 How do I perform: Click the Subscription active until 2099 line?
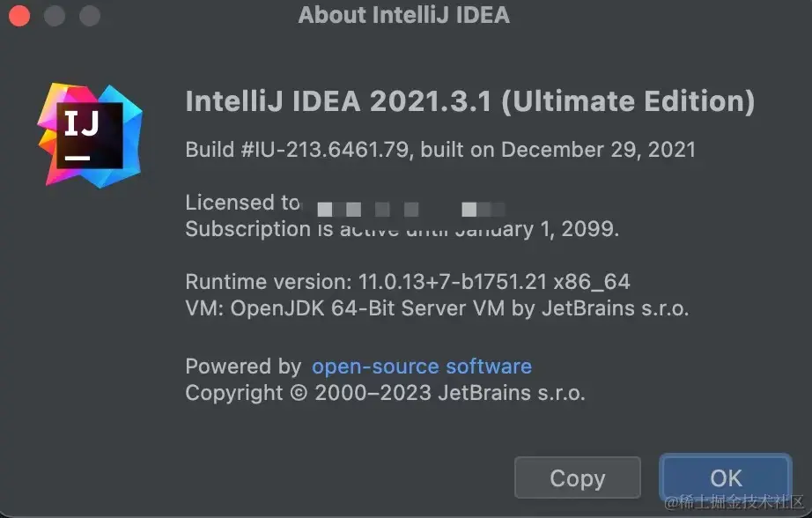coord(402,230)
